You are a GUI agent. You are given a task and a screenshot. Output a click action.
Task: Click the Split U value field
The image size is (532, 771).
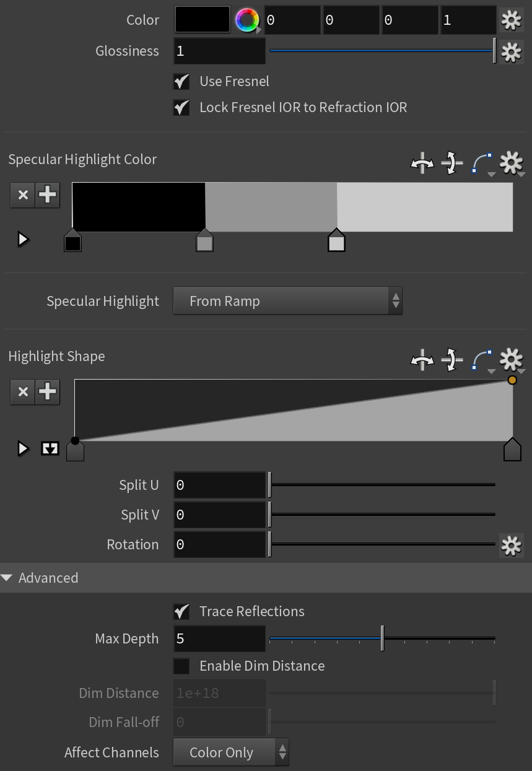coord(219,485)
